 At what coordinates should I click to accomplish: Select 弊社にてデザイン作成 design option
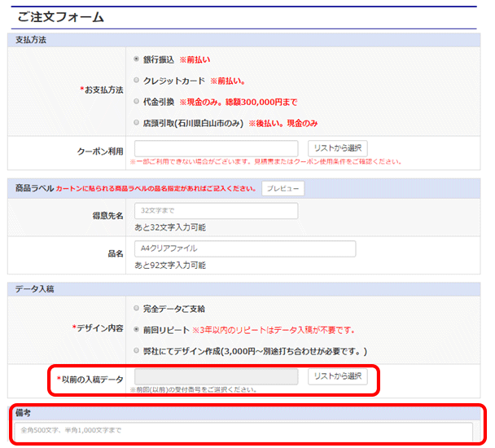click(x=136, y=350)
